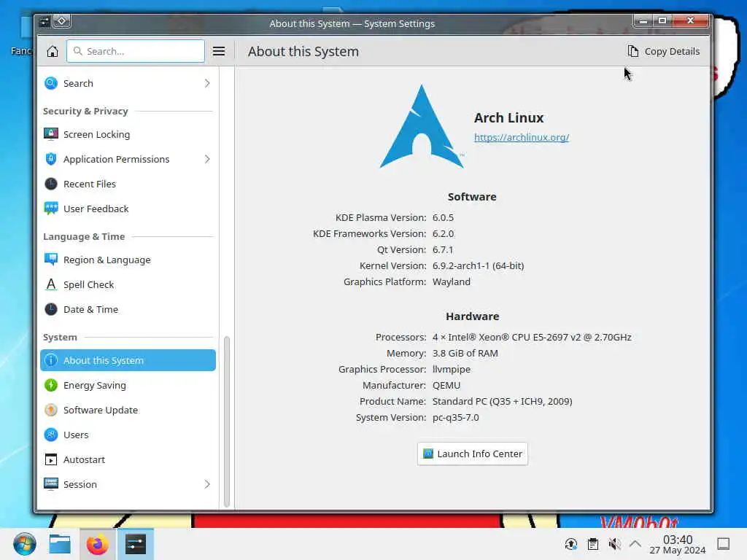Select the Qt Version value 6.7.1
Viewport: 747px width, 560px height.
point(443,249)
